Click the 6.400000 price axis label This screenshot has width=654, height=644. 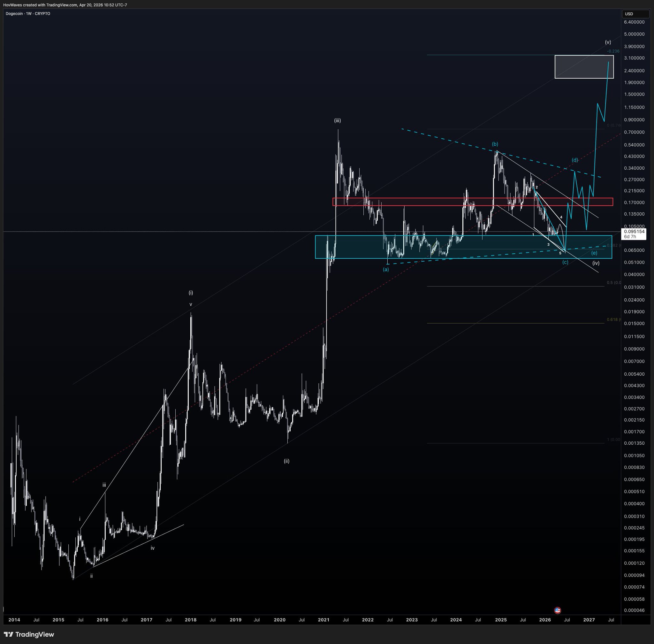coord(634,22)
